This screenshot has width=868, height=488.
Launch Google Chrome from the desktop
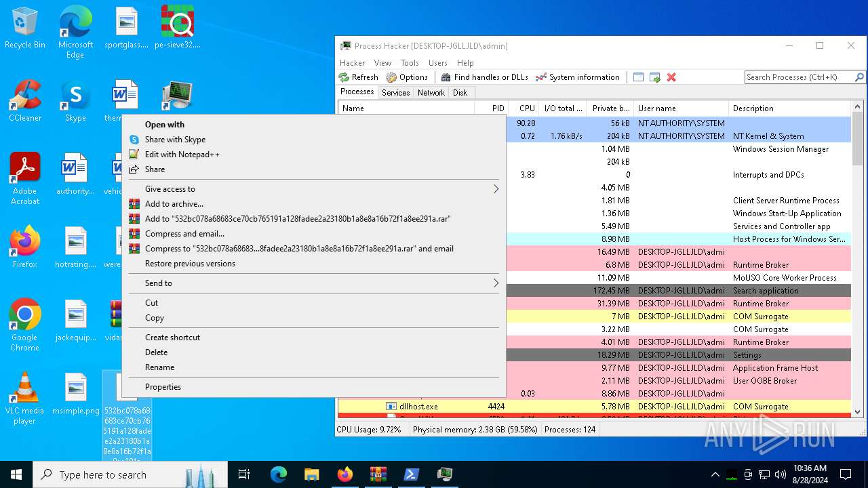[25, 325]
